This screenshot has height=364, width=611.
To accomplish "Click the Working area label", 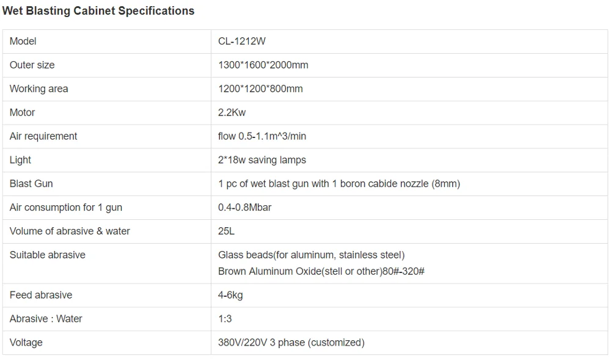I will pyautogui.click(x=39, y=89).
